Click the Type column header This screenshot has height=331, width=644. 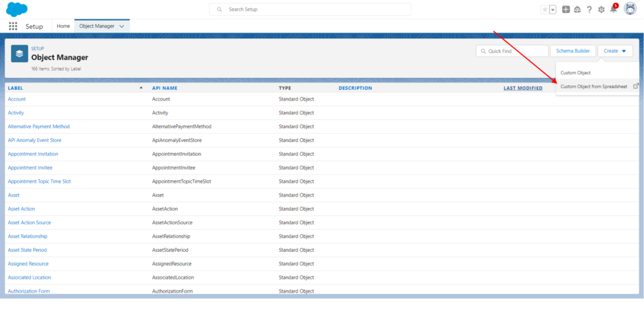coord(285,88)
